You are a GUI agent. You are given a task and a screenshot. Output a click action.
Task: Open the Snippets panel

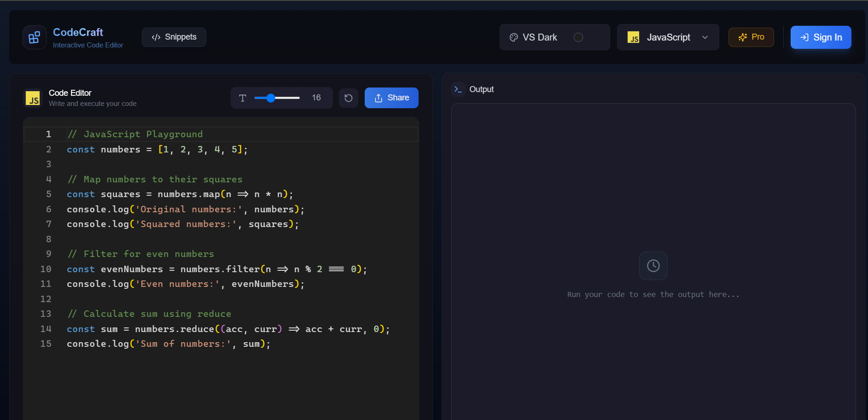174,37
